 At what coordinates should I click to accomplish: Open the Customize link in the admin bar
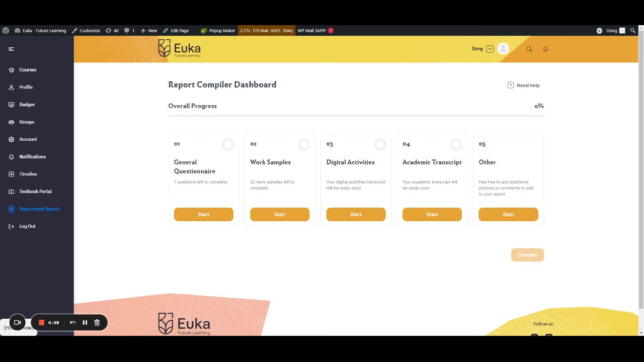(86, 31)
